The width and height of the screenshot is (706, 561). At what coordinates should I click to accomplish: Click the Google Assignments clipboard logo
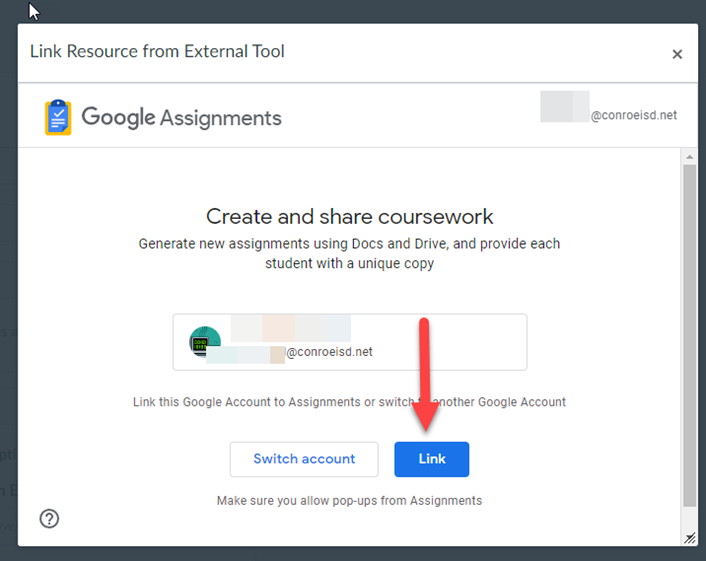click(58, 117)
